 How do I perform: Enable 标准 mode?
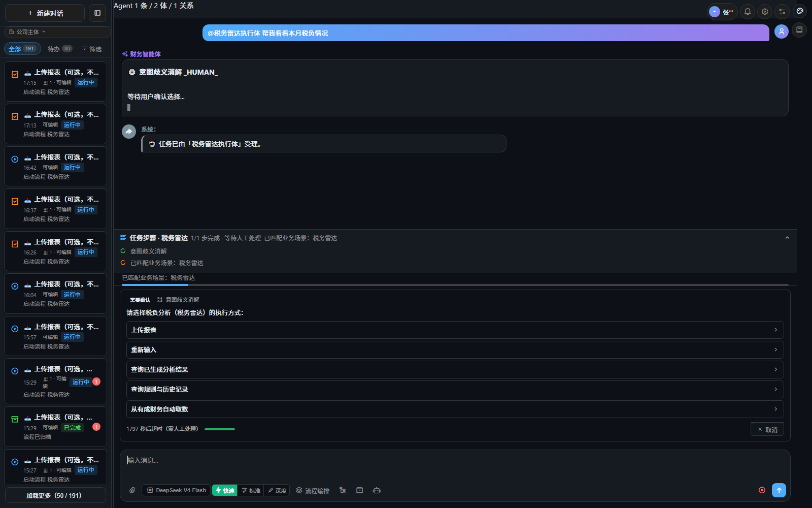pos(251,490)
